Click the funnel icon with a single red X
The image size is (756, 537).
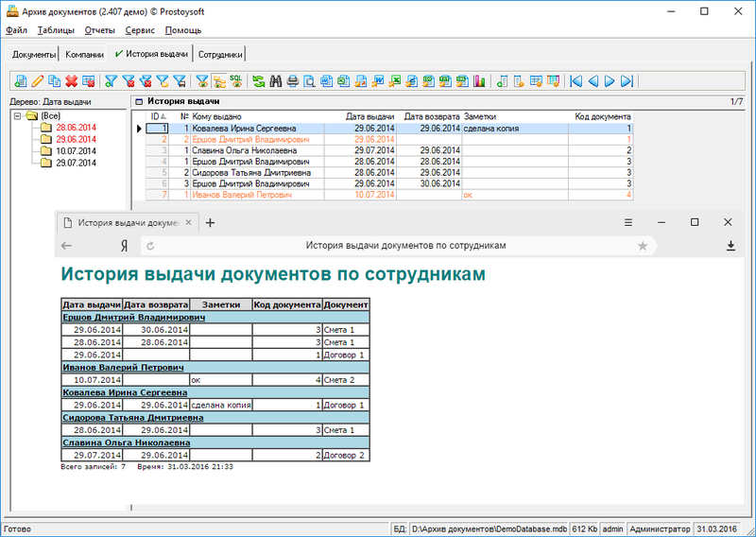point(129,81)
